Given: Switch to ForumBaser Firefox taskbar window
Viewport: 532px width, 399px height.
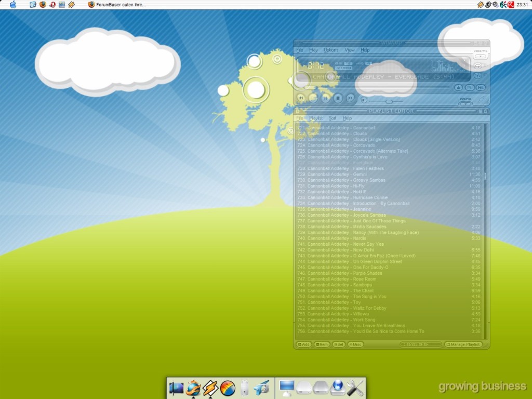Looking at the screenshot, I should point(117,5).
